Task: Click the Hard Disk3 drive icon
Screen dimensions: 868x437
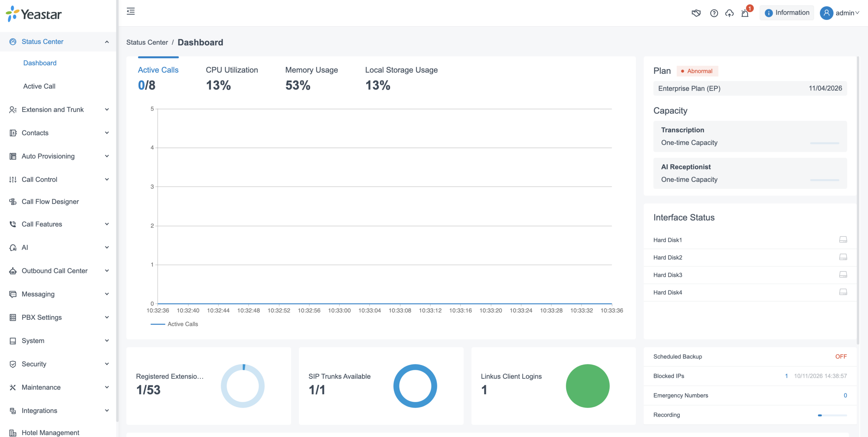Action: pos(843,274)
